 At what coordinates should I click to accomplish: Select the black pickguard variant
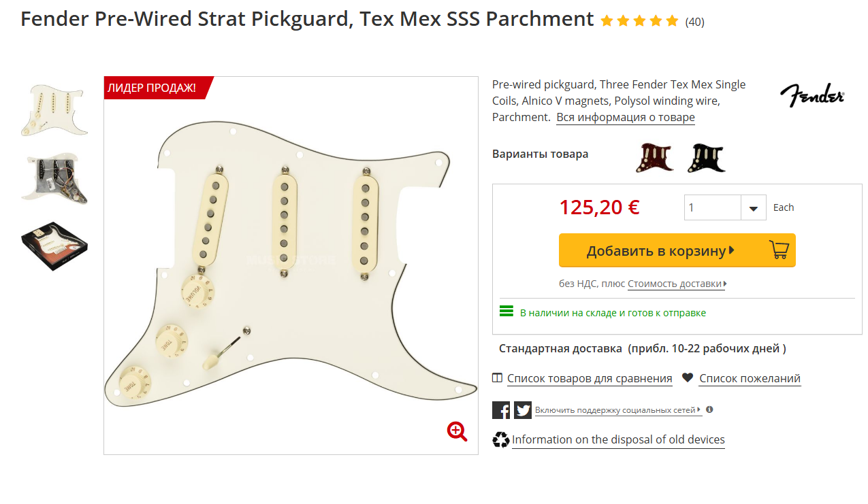tap(706, 158)
